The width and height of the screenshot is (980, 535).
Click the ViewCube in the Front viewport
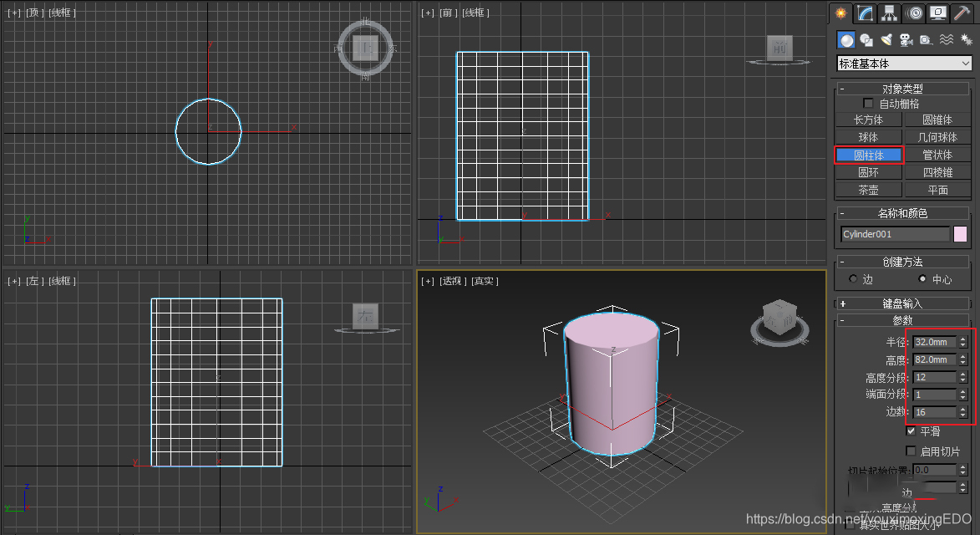tap(779, 48)
